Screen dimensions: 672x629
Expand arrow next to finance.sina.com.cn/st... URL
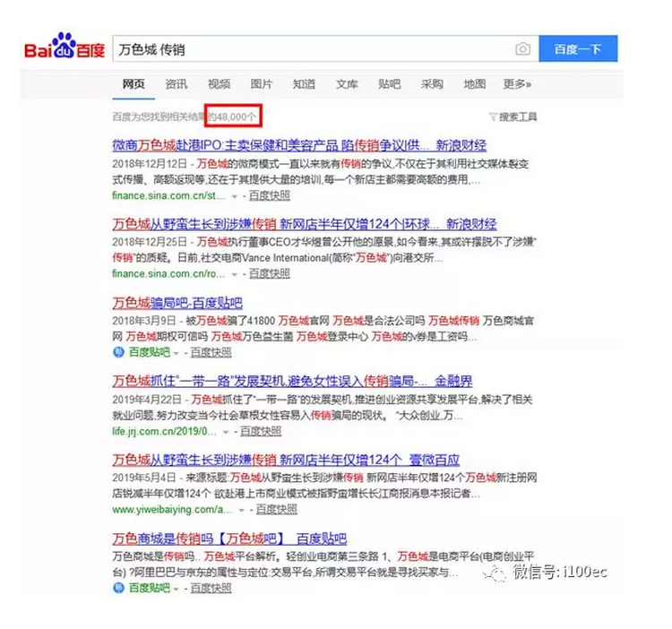click(x=235, y=195)
